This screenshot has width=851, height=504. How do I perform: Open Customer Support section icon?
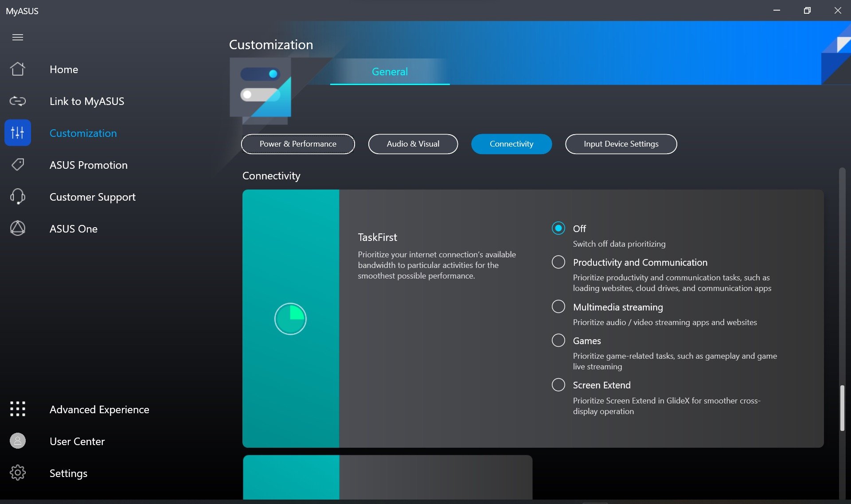tap(17, 196)
